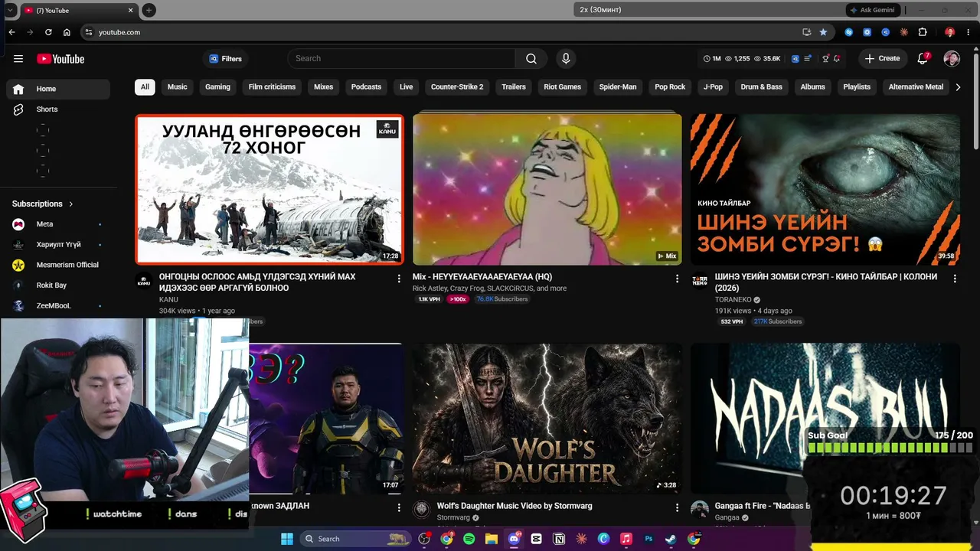Go to Home in the sidebar
Screen dimensions: 980x551
click(58, 89)
